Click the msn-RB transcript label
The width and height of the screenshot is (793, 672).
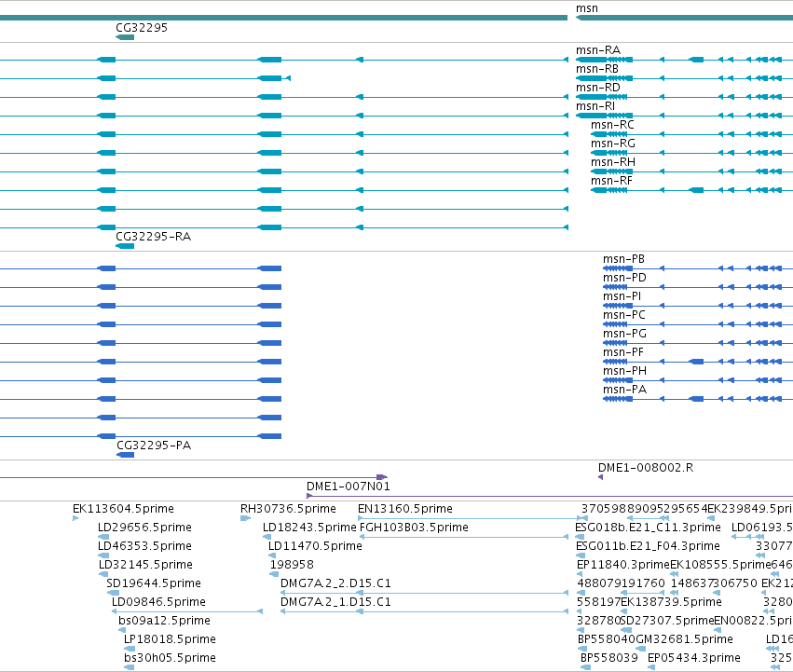pyautogui.click(x=597, y=69)
